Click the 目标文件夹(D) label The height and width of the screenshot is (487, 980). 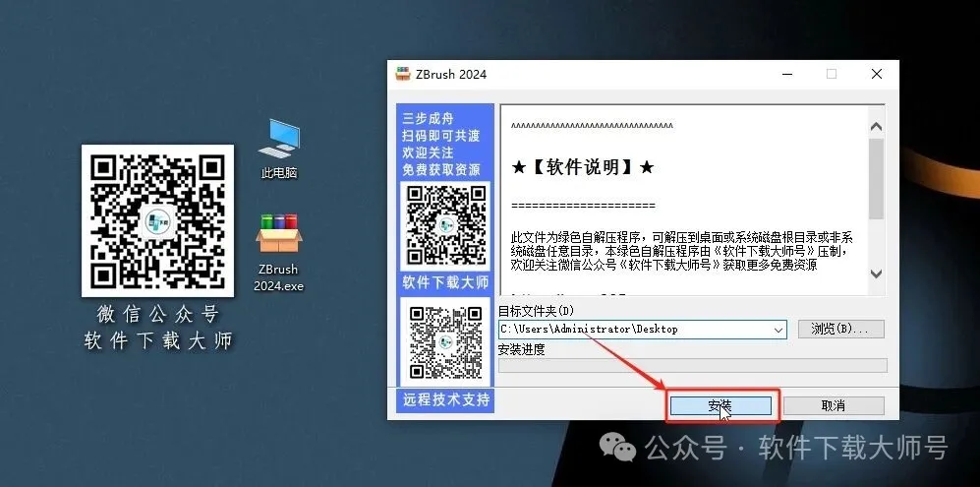pos(537,311)
